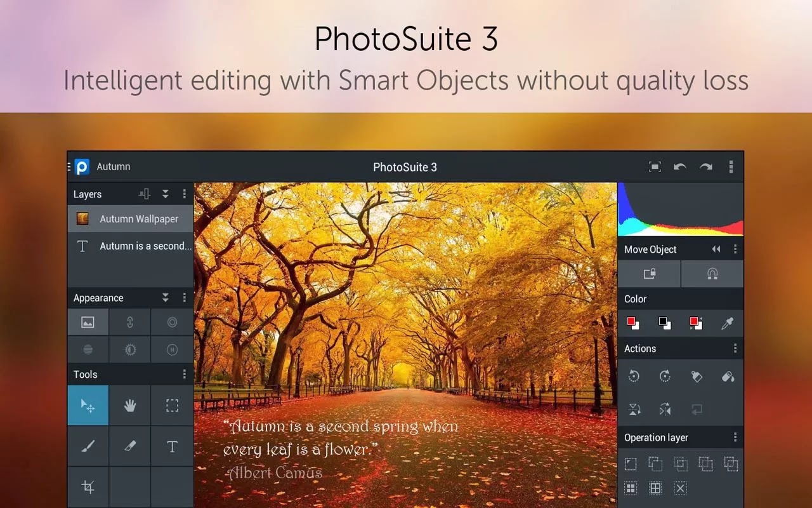Click the histogram graph

pos(681,210)
